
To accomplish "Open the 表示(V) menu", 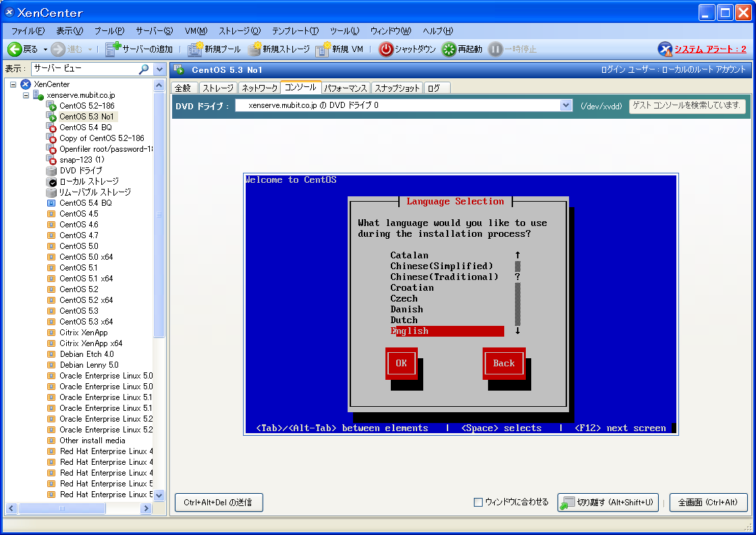I will tap(70, 31).
